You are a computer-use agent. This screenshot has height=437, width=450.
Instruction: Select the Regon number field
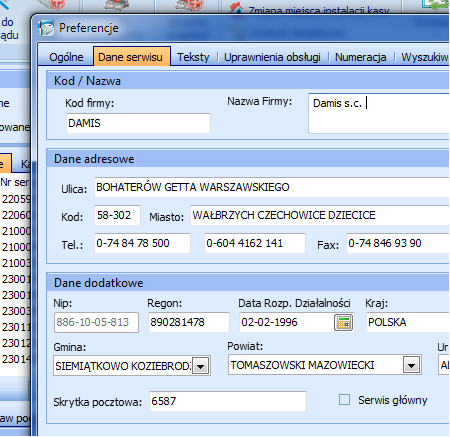point(189,322)
